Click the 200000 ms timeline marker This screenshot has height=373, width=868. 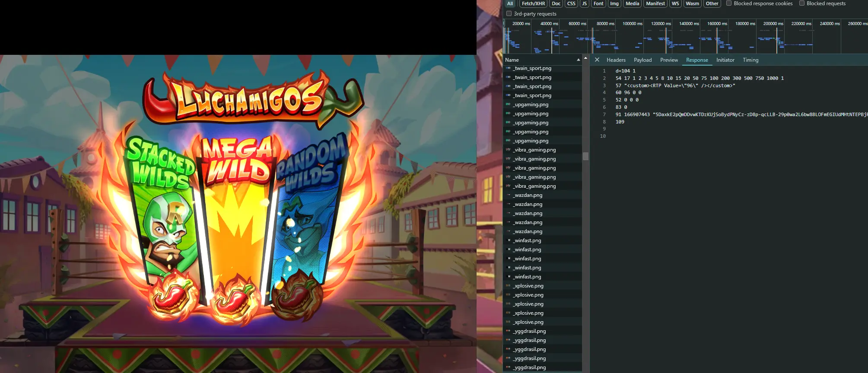point(773,23)
